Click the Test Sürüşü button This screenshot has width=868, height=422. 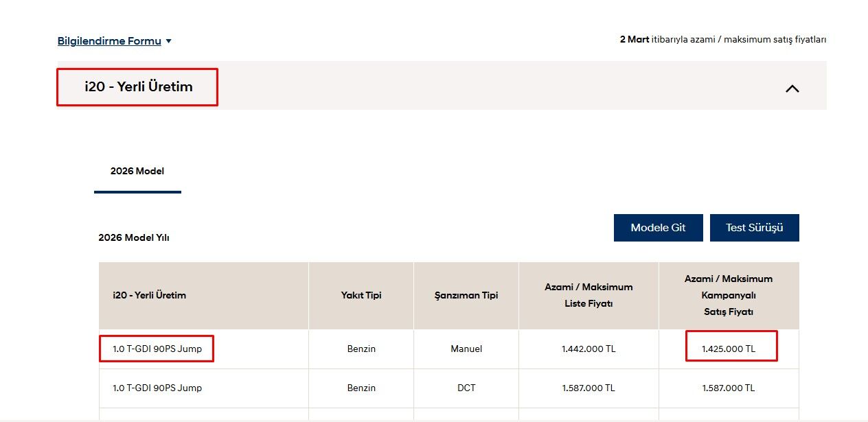[754, 228]
